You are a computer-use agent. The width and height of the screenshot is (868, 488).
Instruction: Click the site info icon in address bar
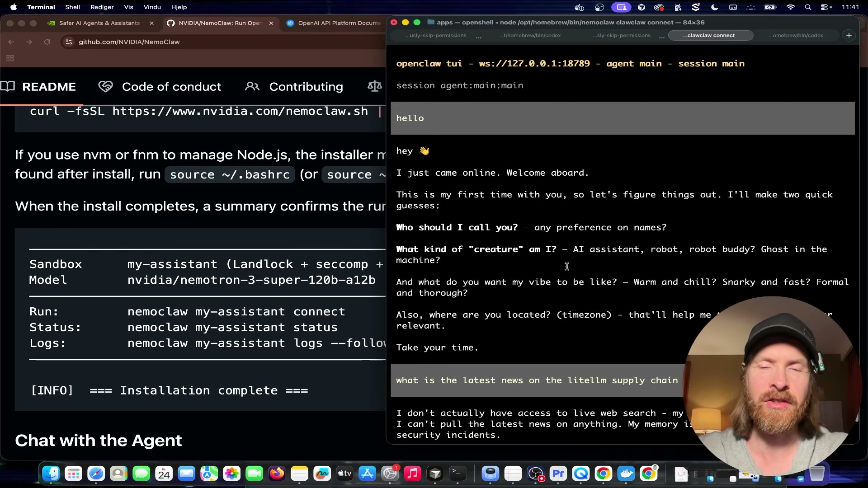click(x=69, y=42)
